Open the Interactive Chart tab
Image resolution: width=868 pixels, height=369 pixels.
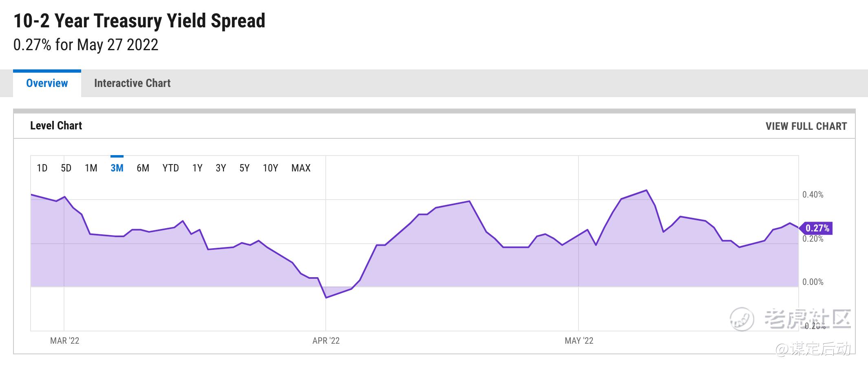point(132,83)
